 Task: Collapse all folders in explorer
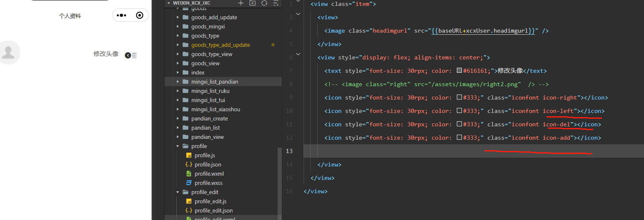coord(276,3)
